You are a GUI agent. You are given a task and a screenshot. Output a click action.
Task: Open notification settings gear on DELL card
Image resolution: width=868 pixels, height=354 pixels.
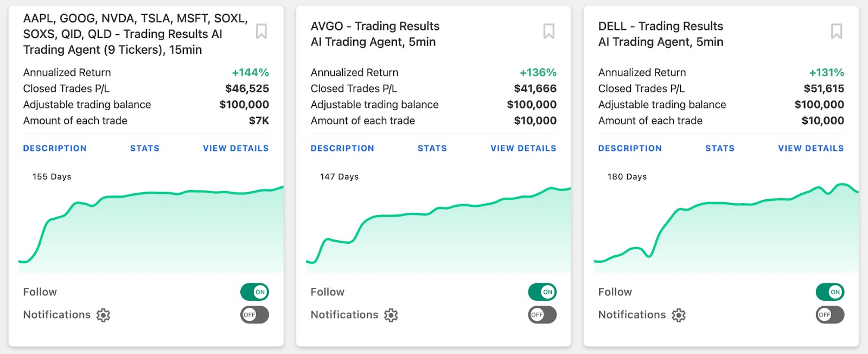pos(678,315)
